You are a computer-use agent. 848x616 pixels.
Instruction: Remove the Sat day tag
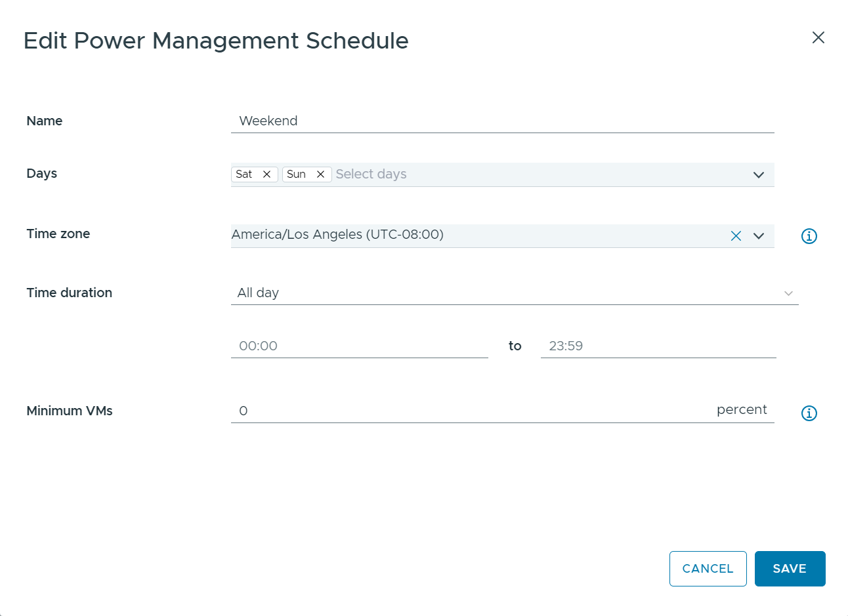pos(266,175)
